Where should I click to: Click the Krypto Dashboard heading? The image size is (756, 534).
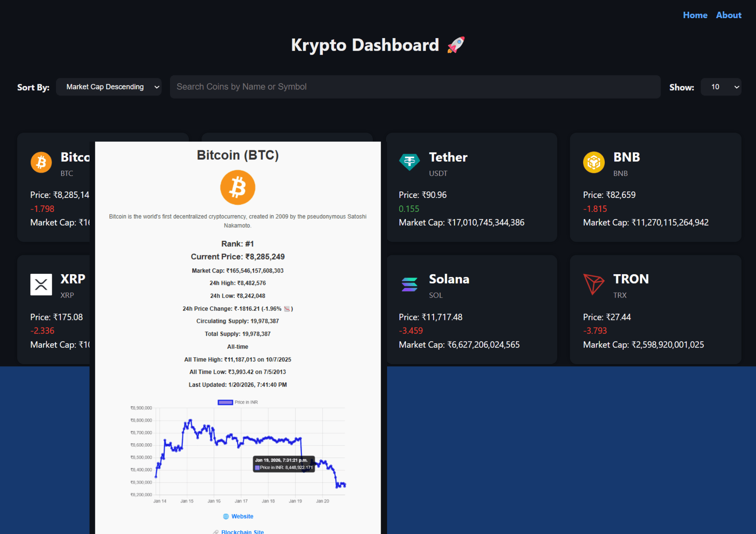365,45
